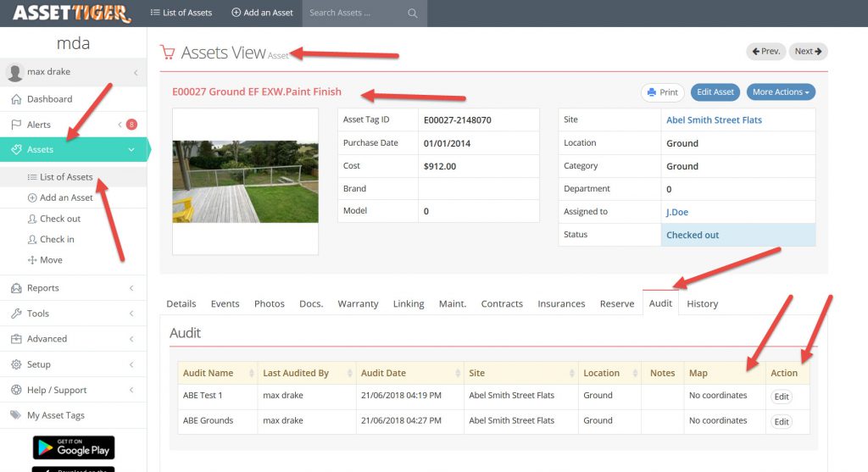
Task: Expand the Help / Support menu
Action: (x=131, y=390)
